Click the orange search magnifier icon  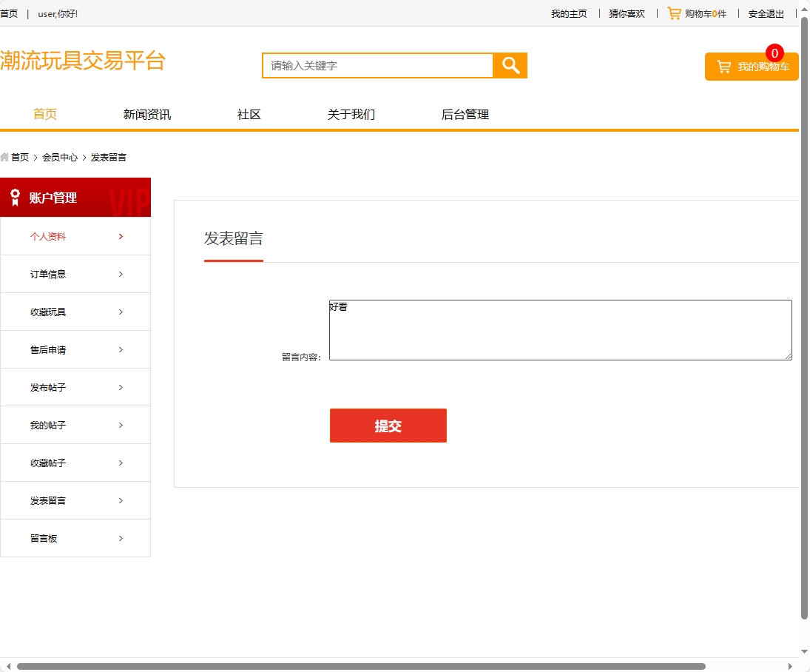click(510, 66)
